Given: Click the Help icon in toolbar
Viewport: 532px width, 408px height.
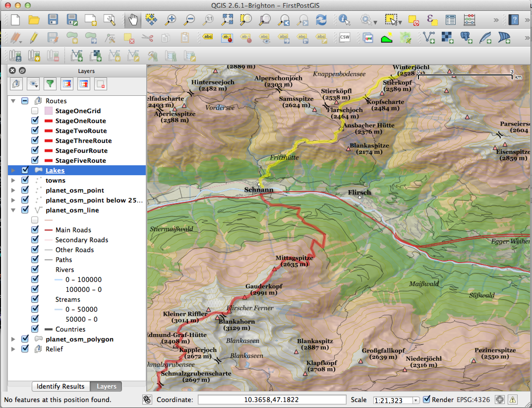Looking at the screenshot, I should (513, 20).
